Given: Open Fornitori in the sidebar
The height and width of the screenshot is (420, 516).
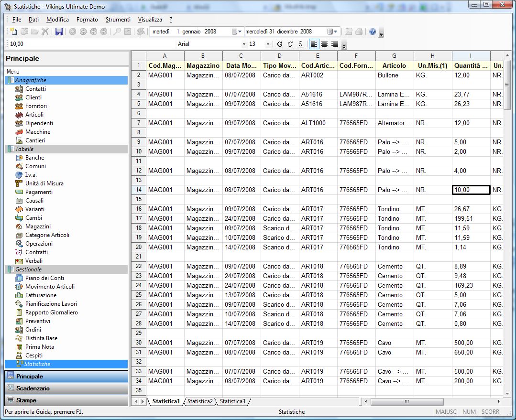Looking at the screenshot, I should pyautogui.click(x=36, y=106).
